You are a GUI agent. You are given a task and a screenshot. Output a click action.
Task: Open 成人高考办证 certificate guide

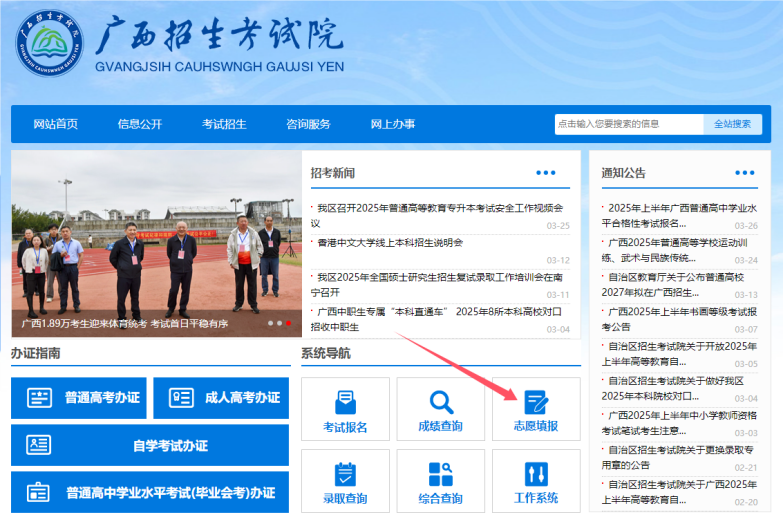pos(223,398)
